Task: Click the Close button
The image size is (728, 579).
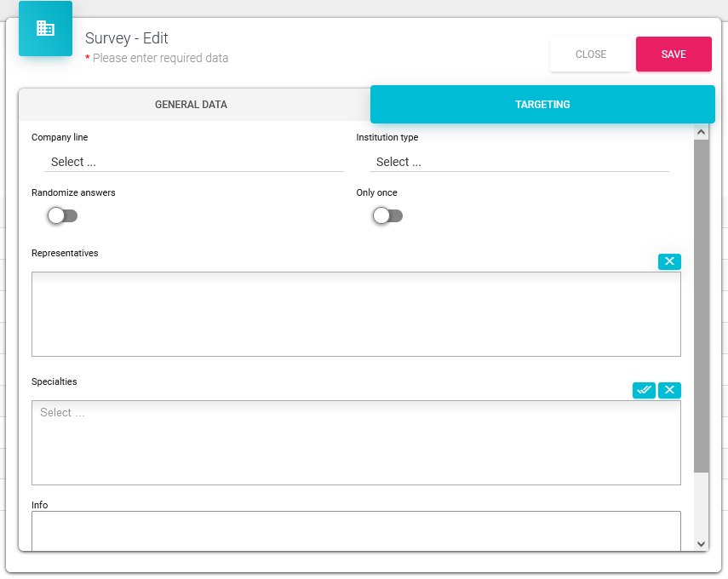Action: (x=591, y=54)
